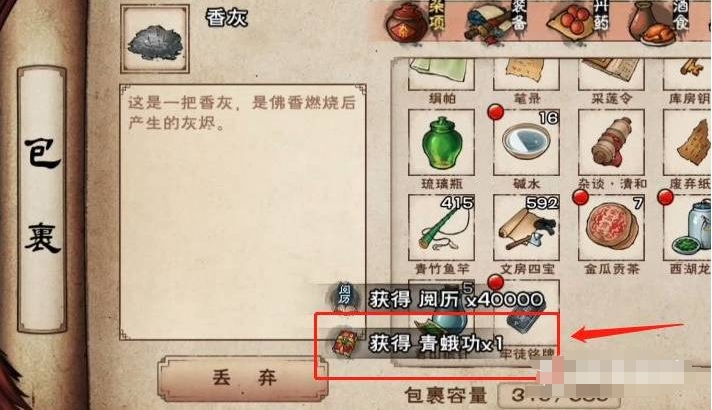Open the 丹药 medicine tab

tap(579, 21)
